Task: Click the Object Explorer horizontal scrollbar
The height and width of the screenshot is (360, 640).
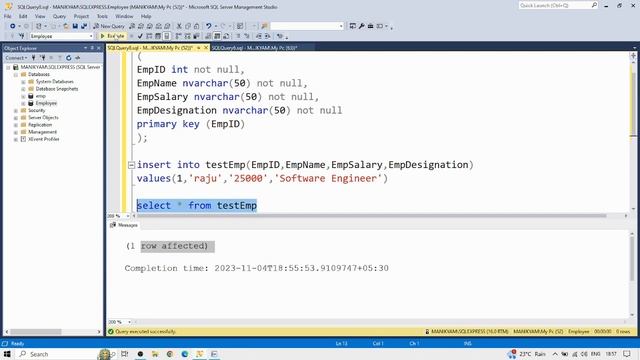Action: point(36,332)
